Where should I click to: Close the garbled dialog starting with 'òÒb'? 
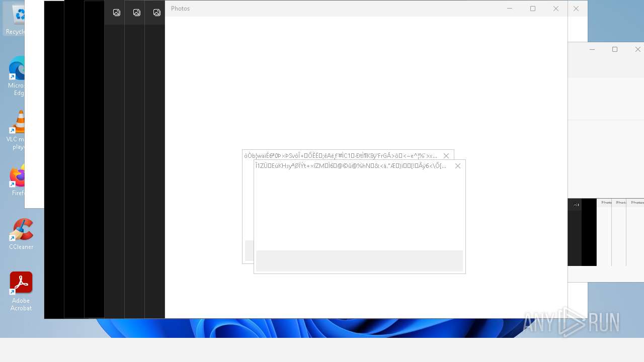446,156
